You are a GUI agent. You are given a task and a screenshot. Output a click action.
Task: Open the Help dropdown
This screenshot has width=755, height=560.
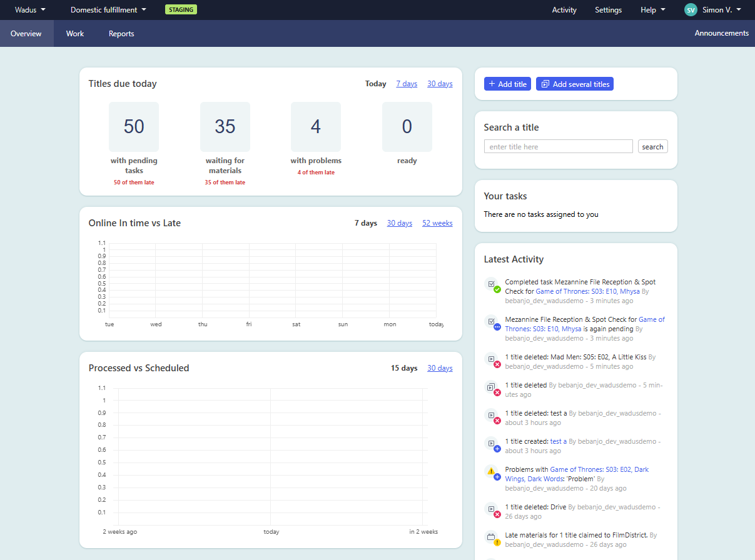coord(652,10)
